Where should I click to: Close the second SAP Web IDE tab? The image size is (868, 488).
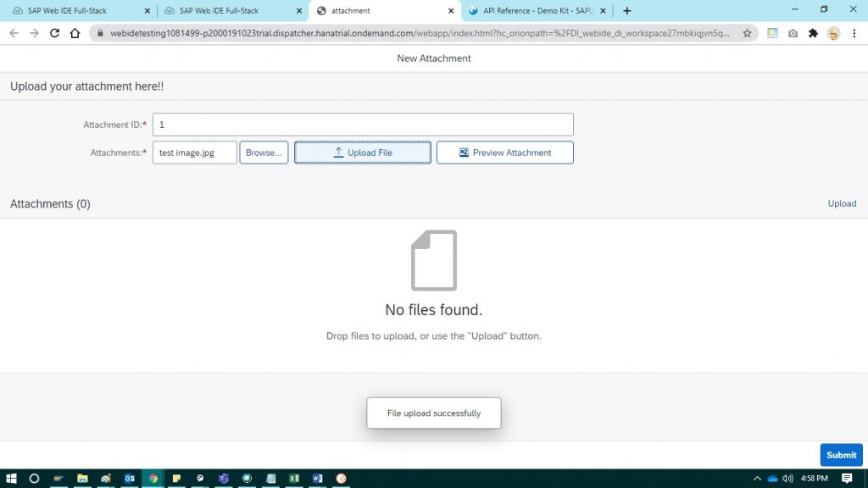(x=299, y=10)
